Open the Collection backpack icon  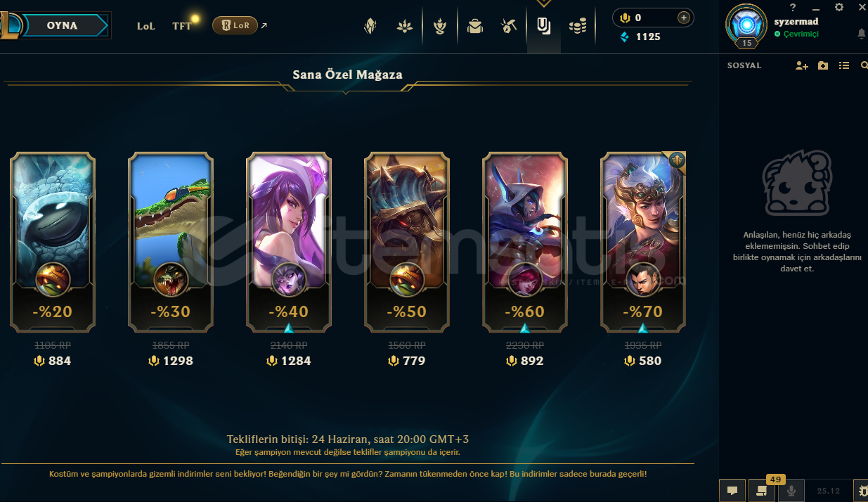click(474, 27)
